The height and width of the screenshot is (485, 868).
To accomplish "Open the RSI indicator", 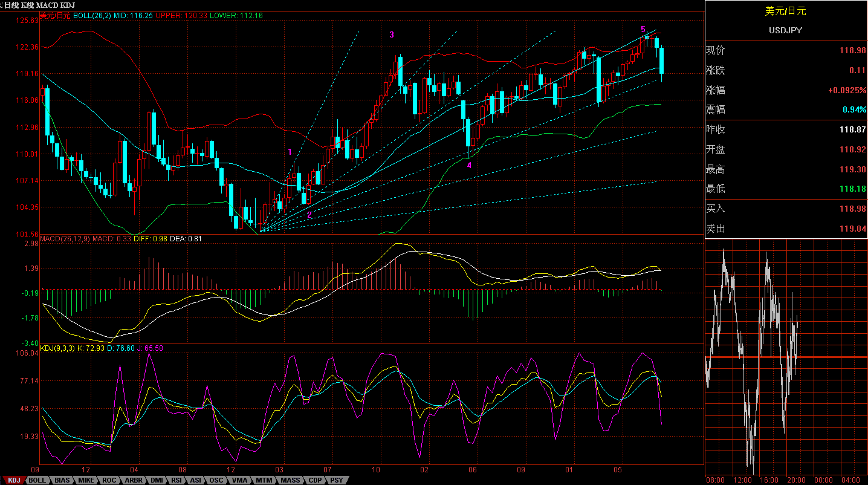I will [176, 480].
